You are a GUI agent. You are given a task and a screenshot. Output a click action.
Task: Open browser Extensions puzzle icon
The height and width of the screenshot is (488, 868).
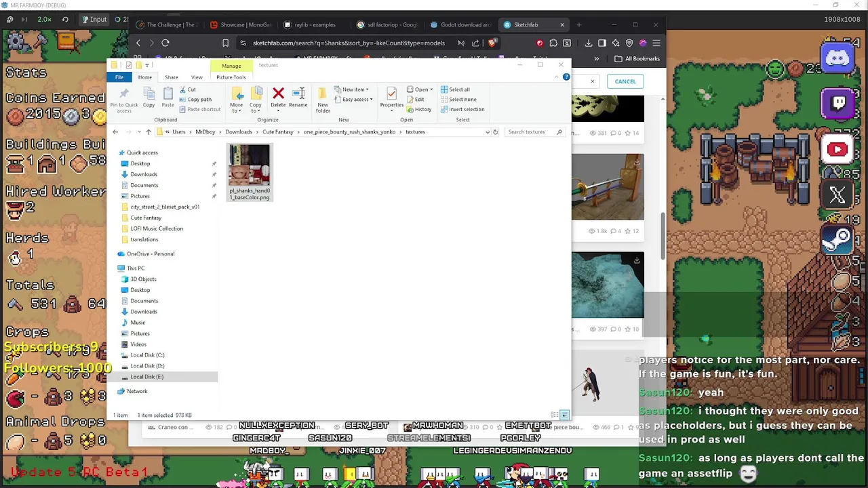pos(553,43)
